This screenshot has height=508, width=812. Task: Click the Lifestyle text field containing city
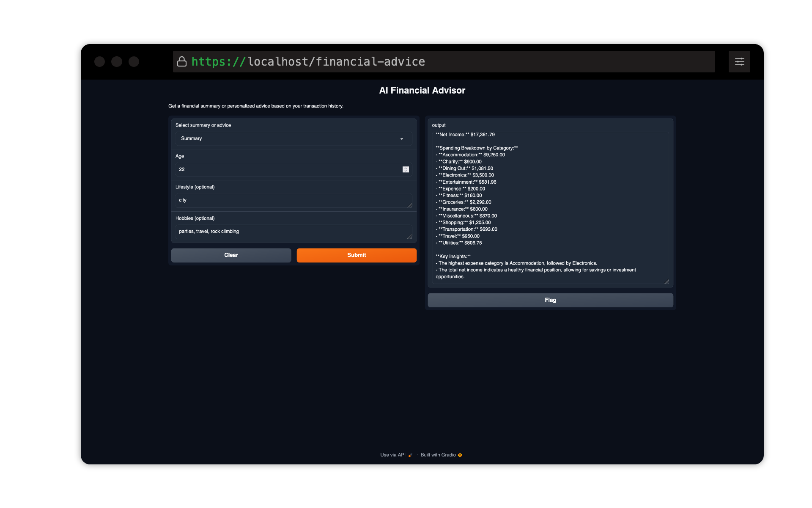click(294, 200)
